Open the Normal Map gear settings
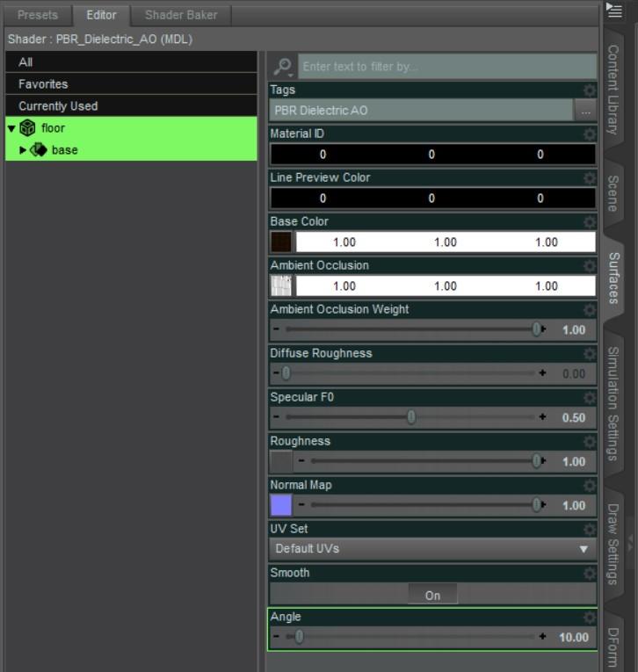Viewport: 638px width, 672px height. pyautogui.click(x=590, y=486)
